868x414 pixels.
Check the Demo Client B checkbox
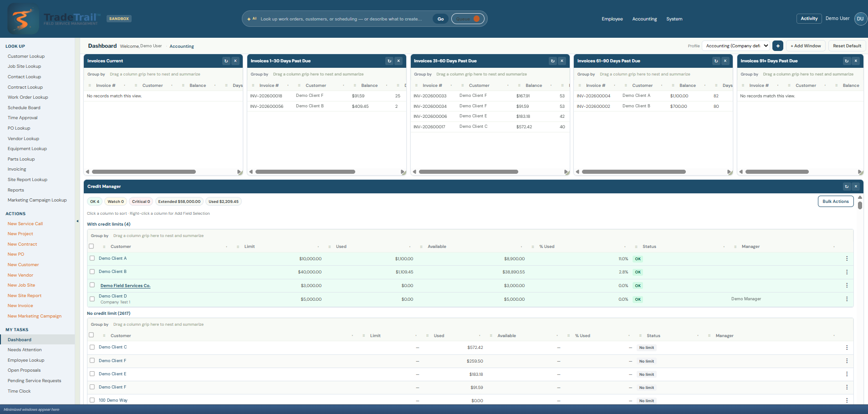(92, 272)
